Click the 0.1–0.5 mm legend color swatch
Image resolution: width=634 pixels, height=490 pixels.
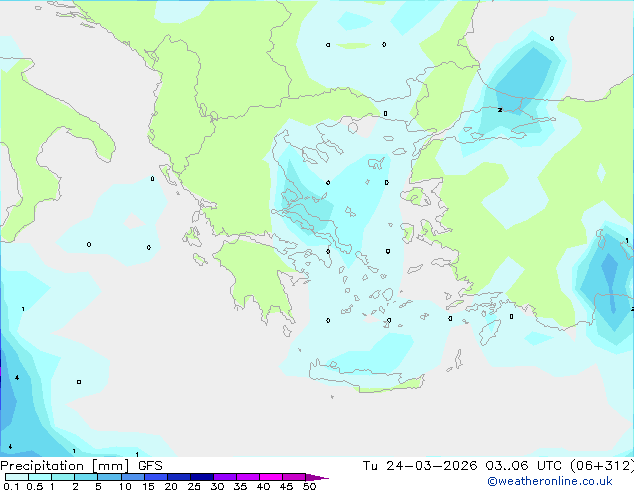pyautogui.click(x=17, y=477)
